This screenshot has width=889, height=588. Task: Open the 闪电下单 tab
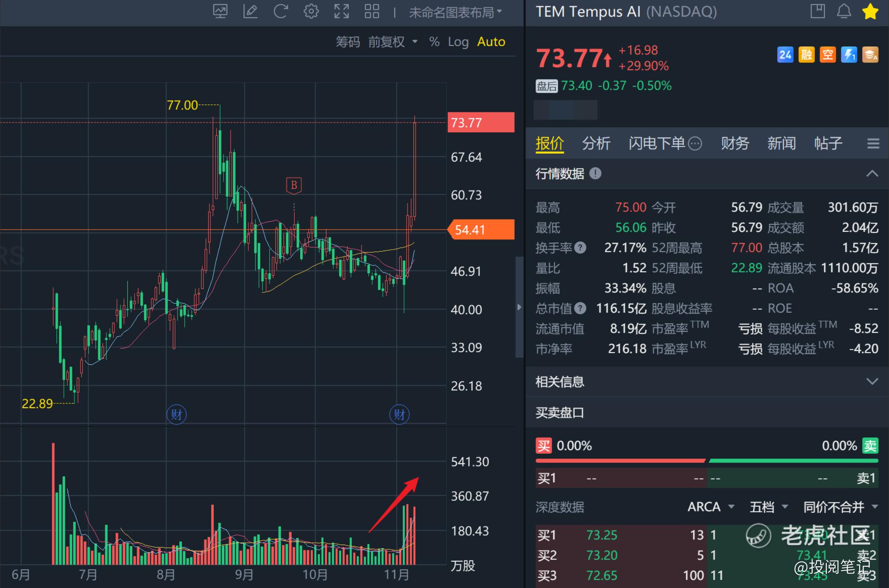click(657, 144)
